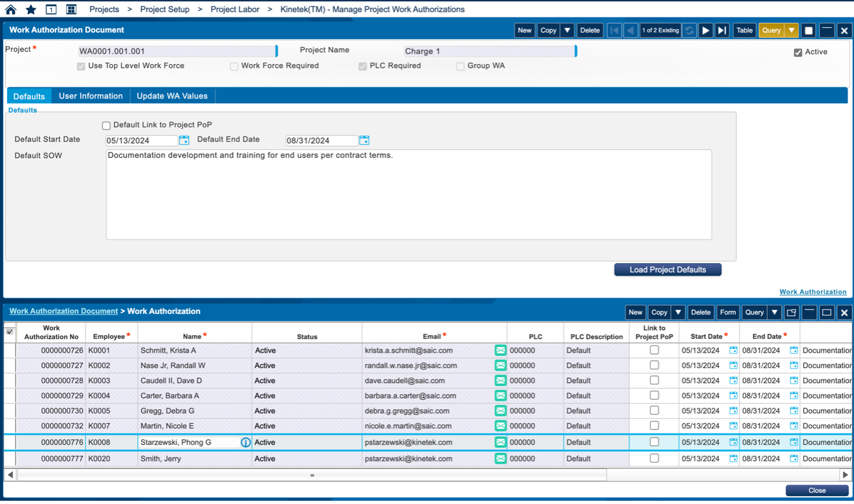The width and height of the screenshot is (854, 504).
Task: Switch document to Table view
Action: point(745,30)
